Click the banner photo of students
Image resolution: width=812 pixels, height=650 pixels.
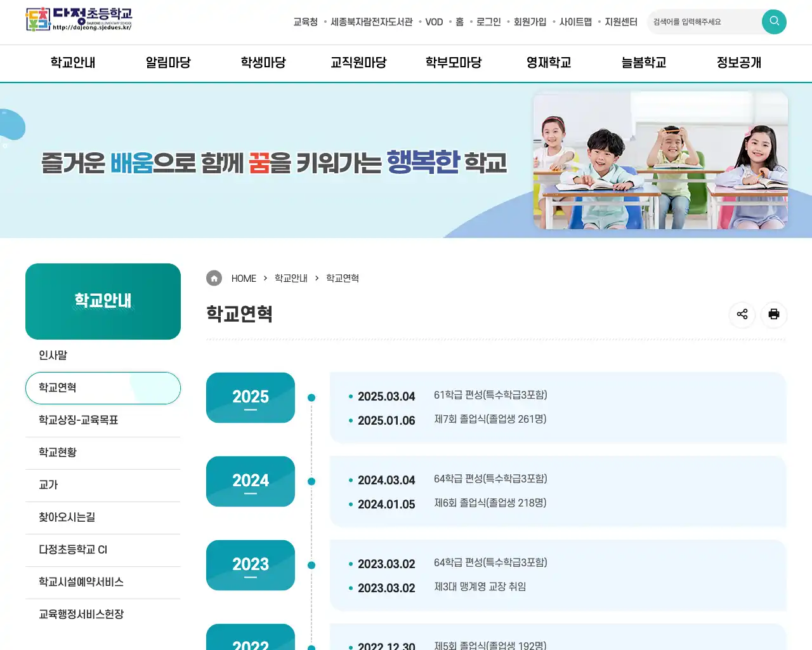(x=660, y=160)
